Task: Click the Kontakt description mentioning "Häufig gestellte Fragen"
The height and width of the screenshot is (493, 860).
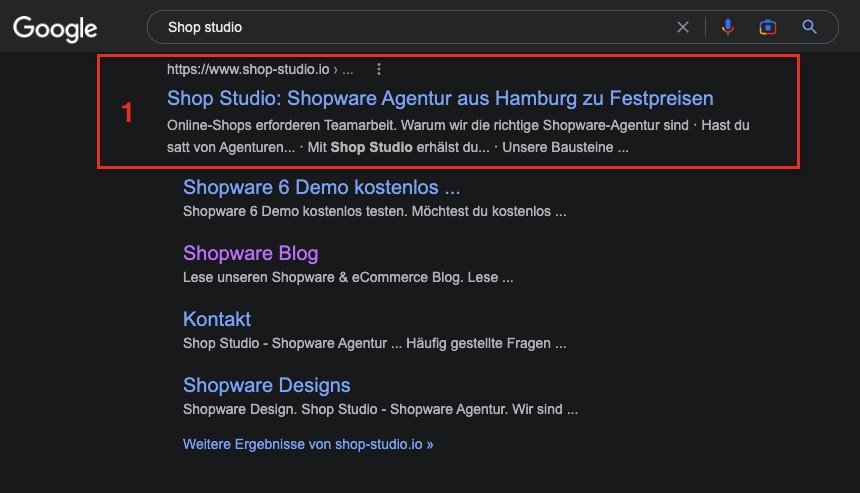Action: (374, 343)
